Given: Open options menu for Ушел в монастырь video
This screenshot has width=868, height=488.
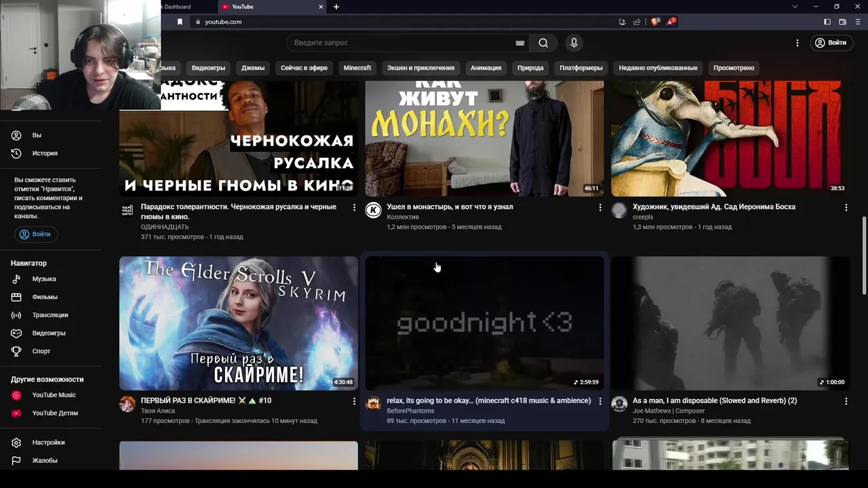Looking at the screenshot, I should click(600, 207).
